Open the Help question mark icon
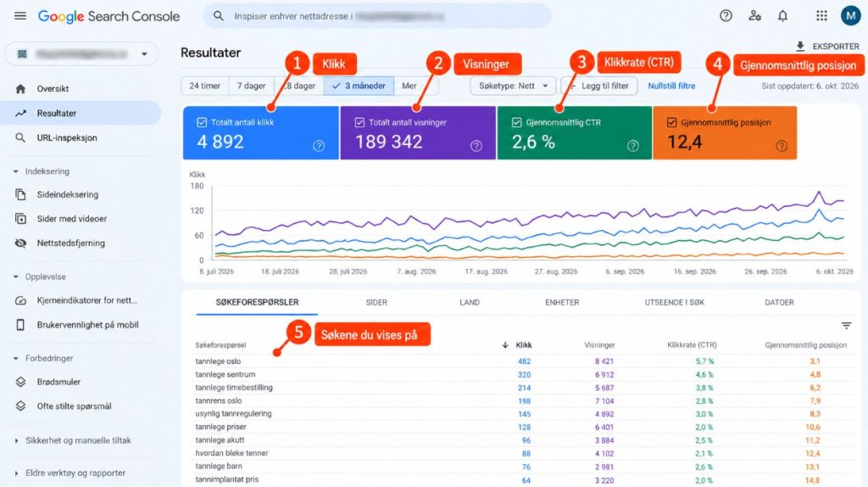Image resolution: width=868 pixels, height=487 pixels. click(x=726, y=16)
